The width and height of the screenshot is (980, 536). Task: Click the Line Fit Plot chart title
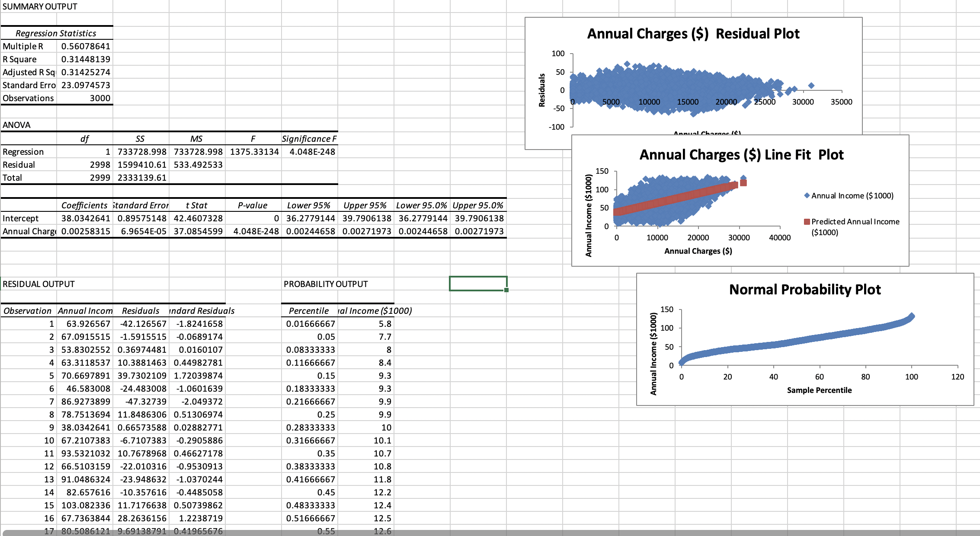pos(741,154)
